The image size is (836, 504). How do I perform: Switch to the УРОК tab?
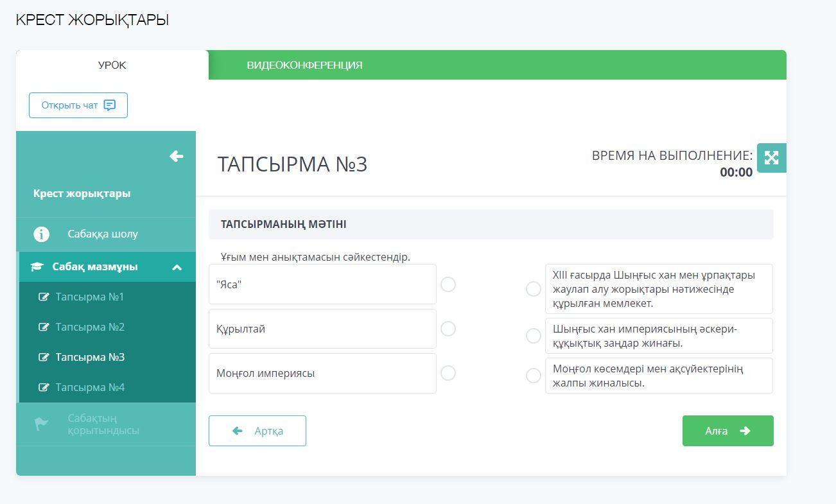click(112, 65)
